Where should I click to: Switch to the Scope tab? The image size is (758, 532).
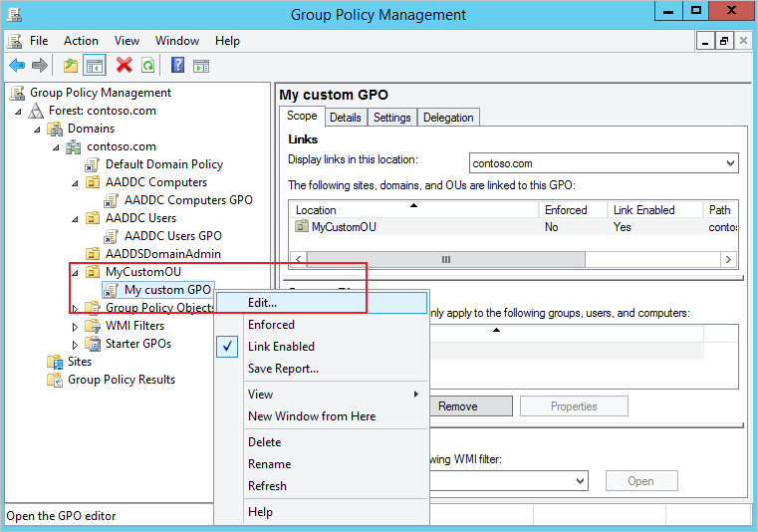coord(302,117)
